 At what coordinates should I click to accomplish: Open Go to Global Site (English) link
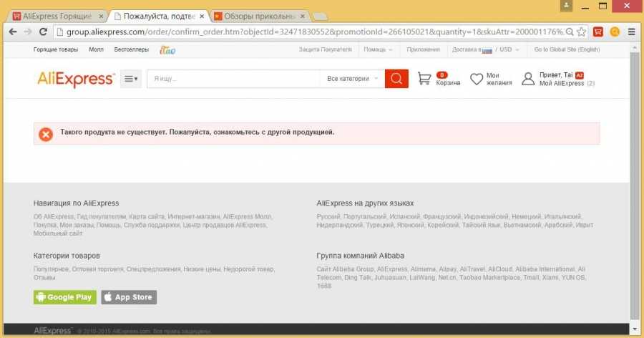(x=567, y=50)
